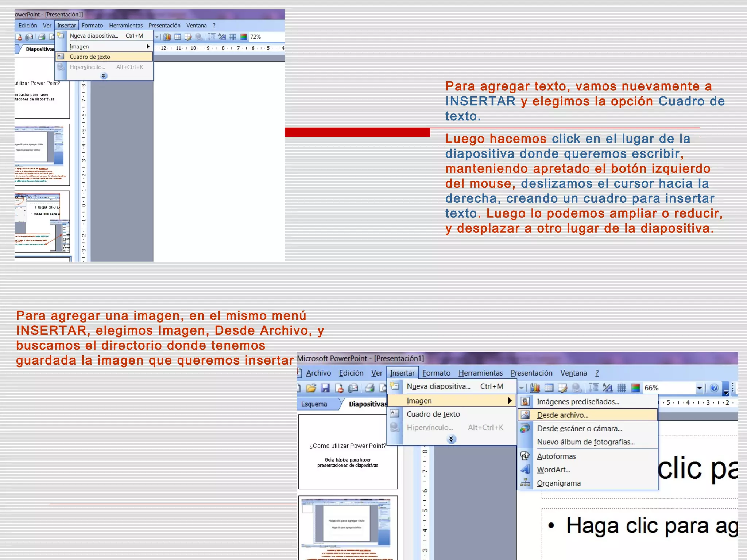747x560 pixels.
Task: Click the E-mail envelope icon in lower PowerPoint toolbar
Action: (353, 388)
